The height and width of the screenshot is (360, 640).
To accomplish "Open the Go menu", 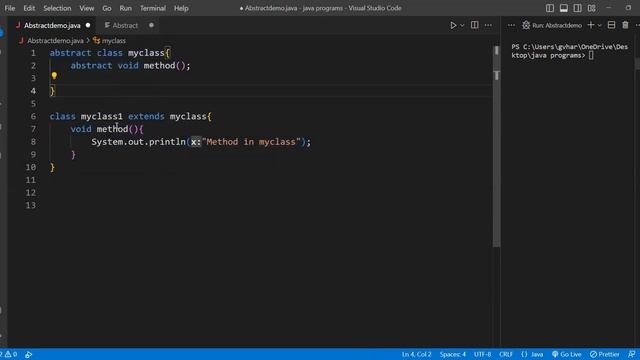I will [107, 8].
